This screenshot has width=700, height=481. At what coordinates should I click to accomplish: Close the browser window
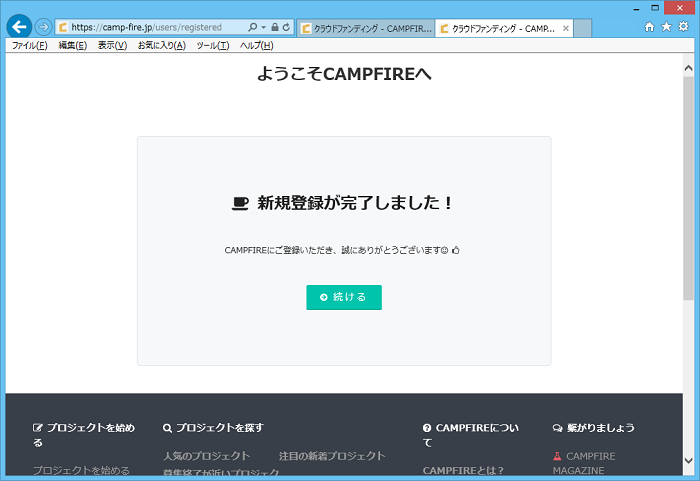[679, 8]
